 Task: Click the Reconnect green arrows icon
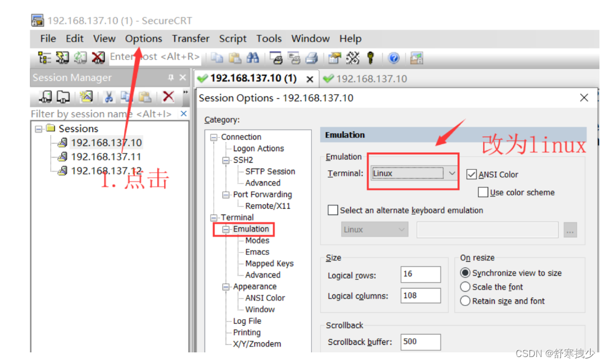coord(80,58)
